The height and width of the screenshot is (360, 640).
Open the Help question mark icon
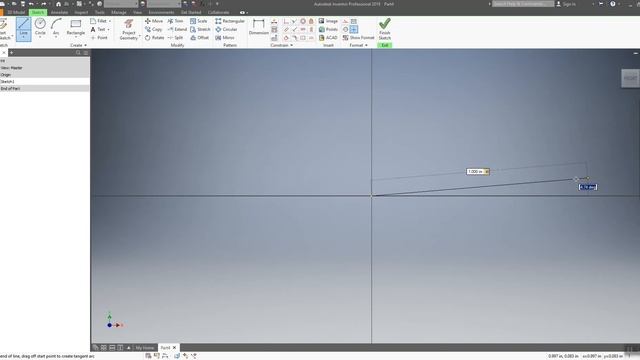tap(613, 4)
